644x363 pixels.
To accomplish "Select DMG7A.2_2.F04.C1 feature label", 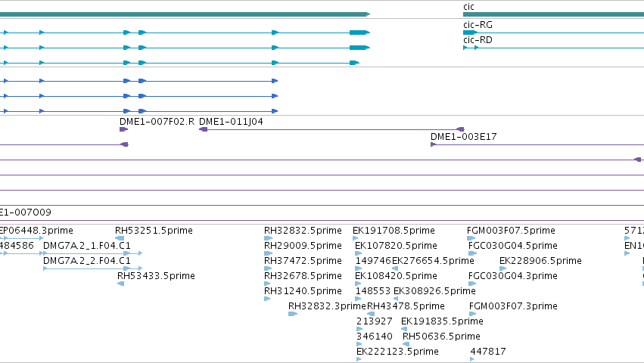I will pyautogui.click(x=87, y=261).
